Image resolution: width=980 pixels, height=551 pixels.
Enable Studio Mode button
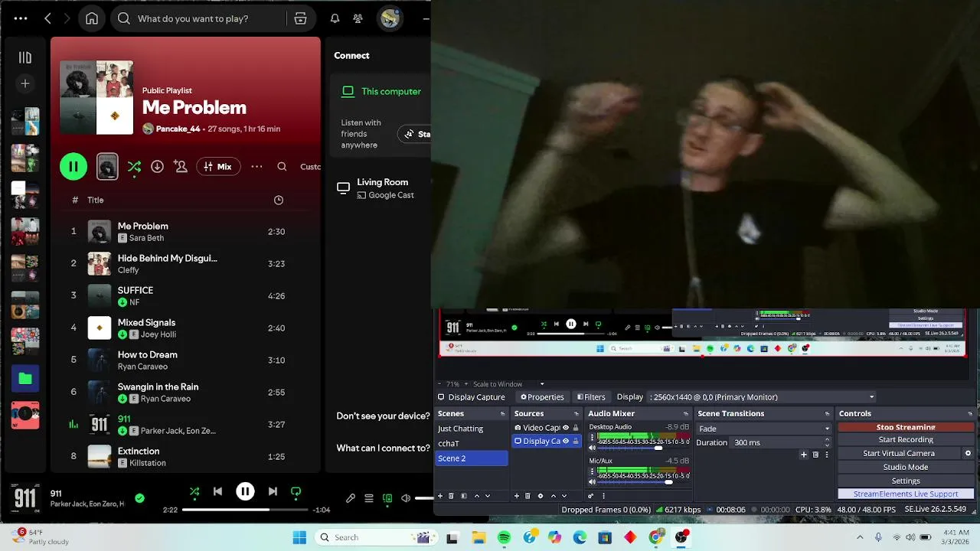tap(906, 467)
